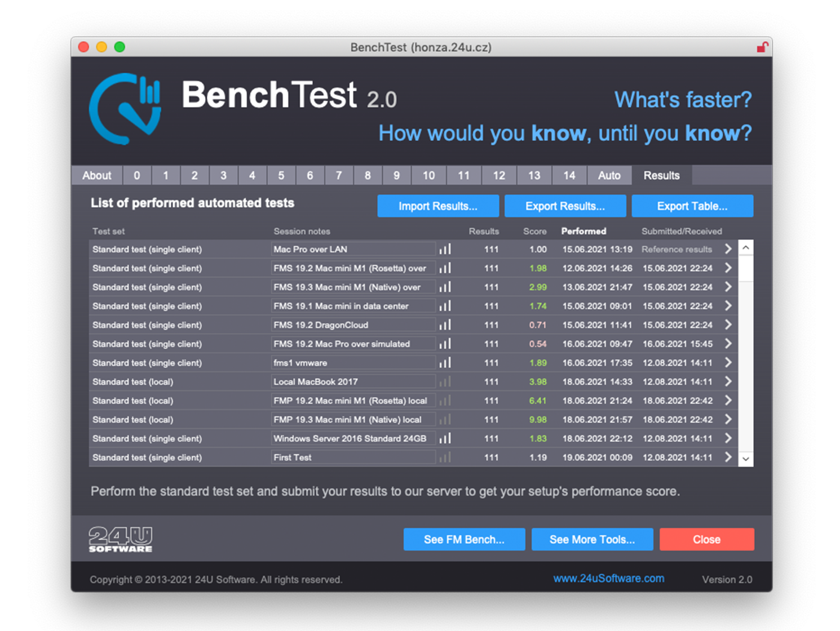Click chart icon for Mac Pro over simulated row
The image size is (840, 631).
445,344
